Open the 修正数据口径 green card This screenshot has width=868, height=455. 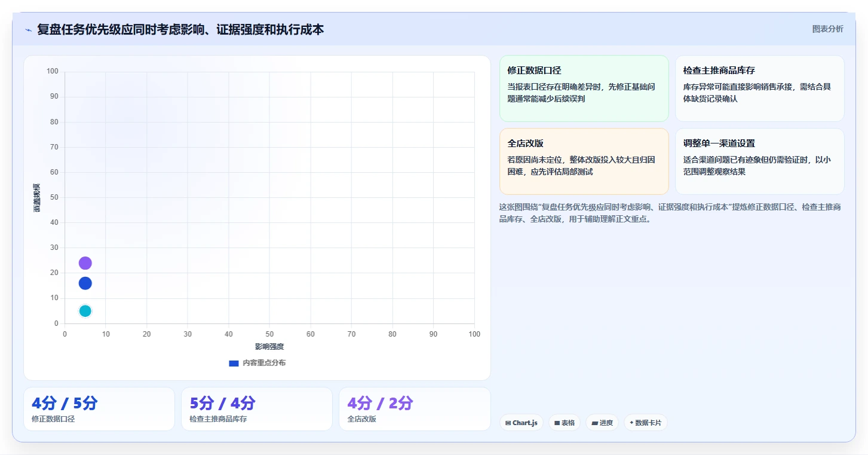click(x=584, y=88)
